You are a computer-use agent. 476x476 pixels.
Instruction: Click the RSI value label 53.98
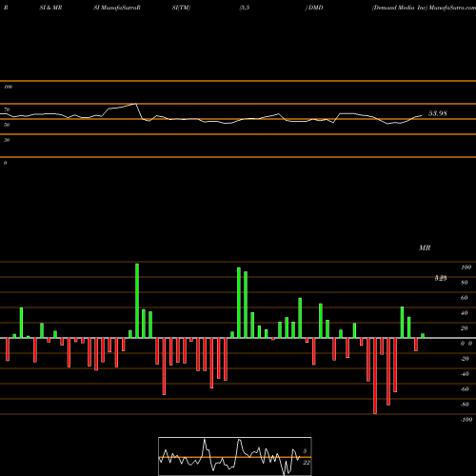[438, 113]
